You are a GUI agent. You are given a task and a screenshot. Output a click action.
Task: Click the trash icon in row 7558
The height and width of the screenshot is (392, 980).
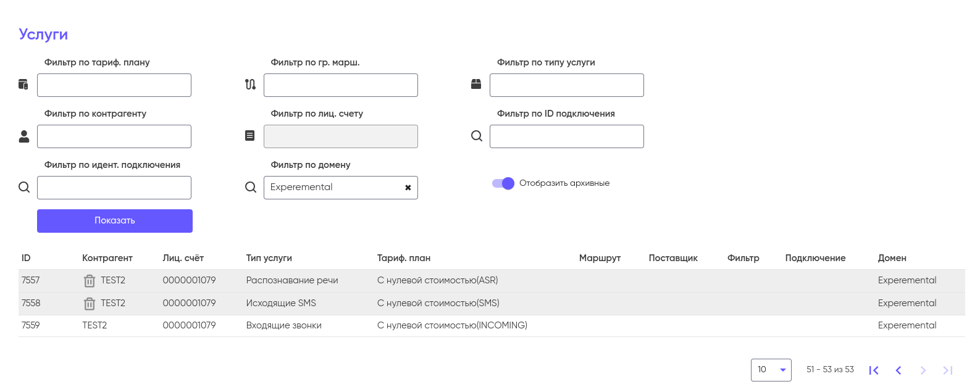(90, 304)
